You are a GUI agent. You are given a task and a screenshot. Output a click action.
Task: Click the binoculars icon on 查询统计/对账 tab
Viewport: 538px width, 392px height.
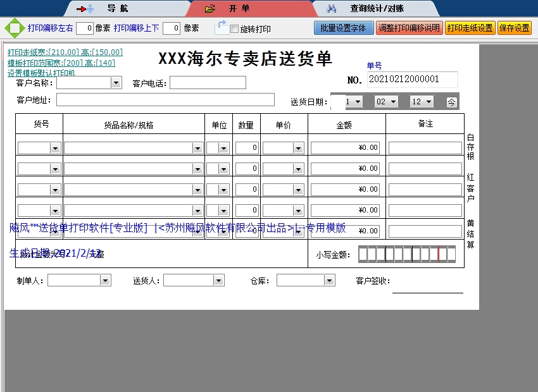332,8
